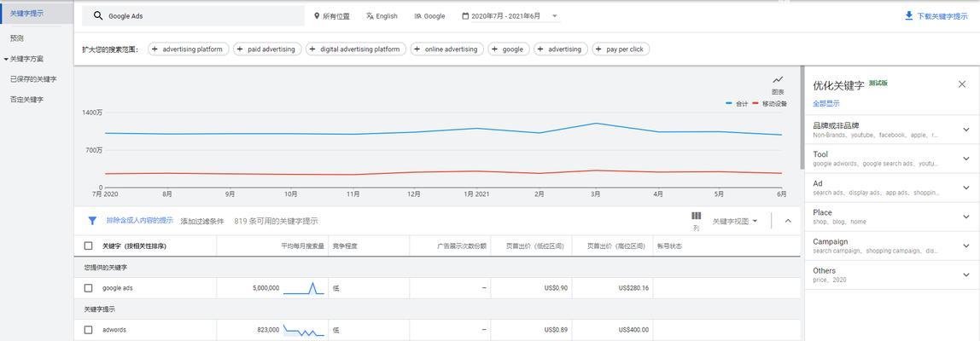Click the search magnifier icon

pyautogui.click(x=97, y=16)
